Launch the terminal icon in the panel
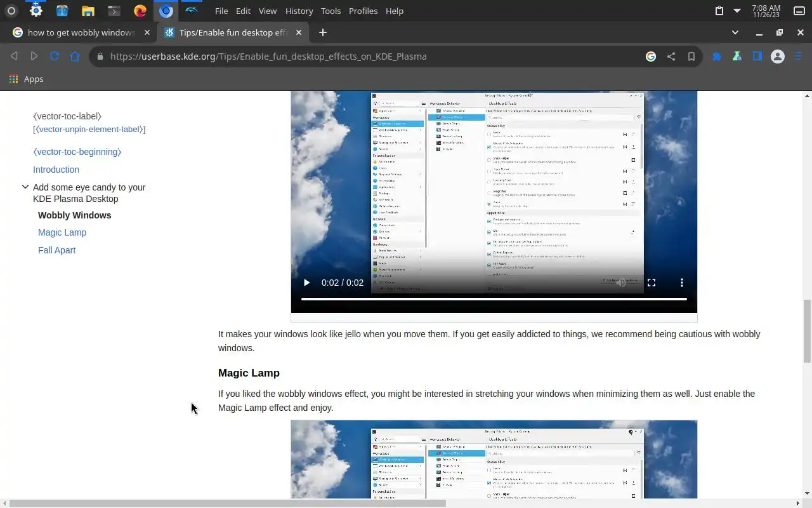The width and height of the screenshot is (812, 508). pyautogui.click(x=114, y=11)
